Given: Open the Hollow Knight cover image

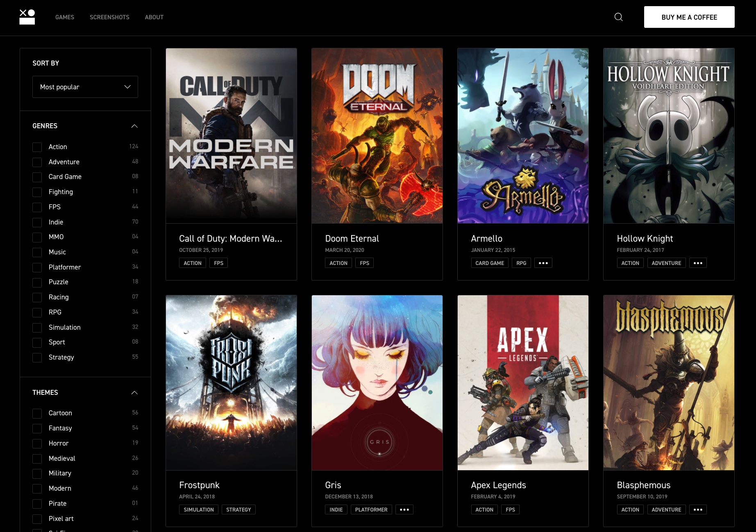Looking at the screenshot, I should point(669,136).
